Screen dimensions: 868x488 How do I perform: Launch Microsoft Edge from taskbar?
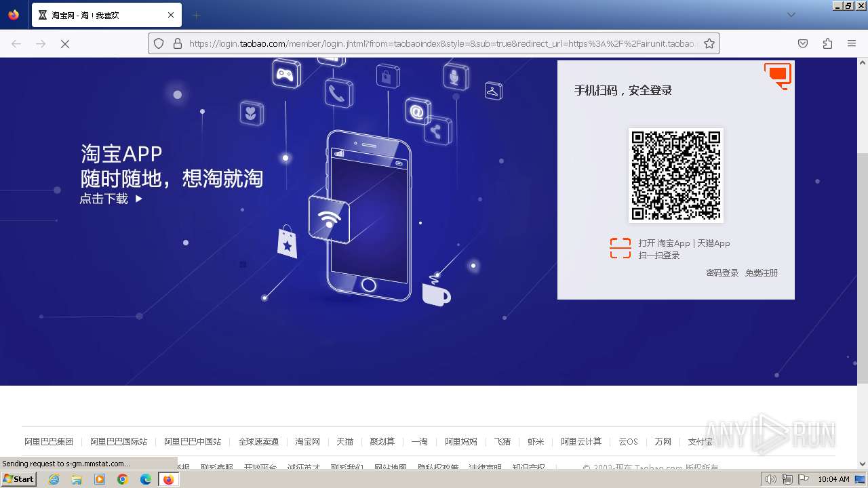146,479
